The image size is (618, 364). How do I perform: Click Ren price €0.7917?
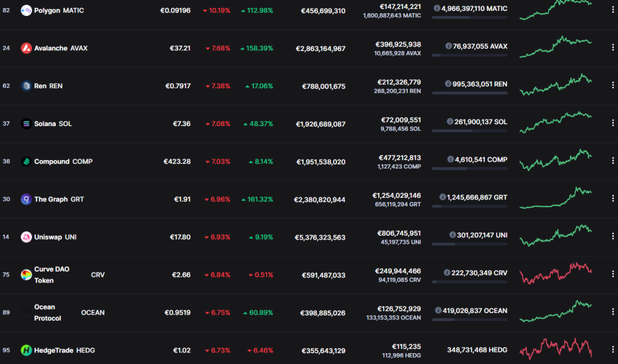[x=178, y=86]
